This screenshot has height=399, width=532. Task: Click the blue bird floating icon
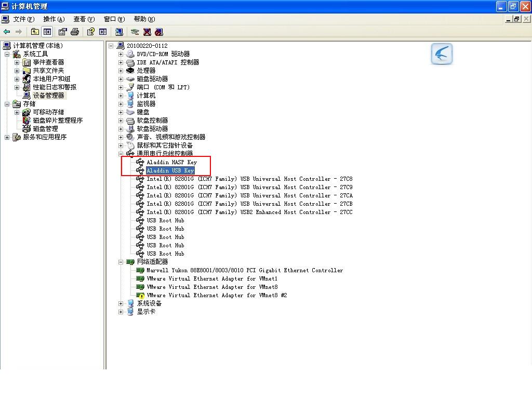point(442,54)
